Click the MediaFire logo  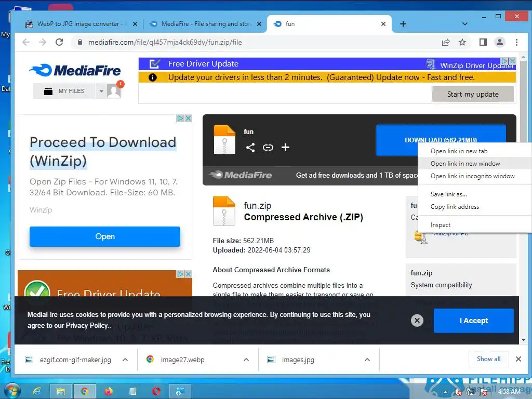(75, 70)
